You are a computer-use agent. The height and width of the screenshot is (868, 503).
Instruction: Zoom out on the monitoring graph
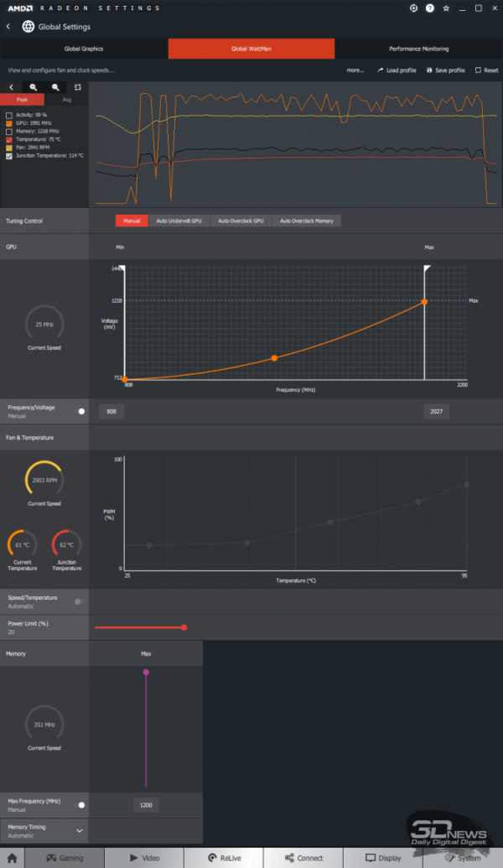[x=55, y=87]
